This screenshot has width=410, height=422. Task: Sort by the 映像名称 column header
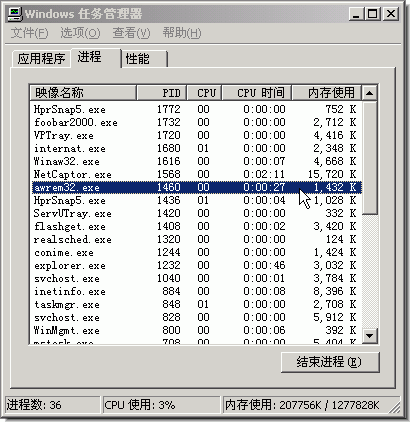(x=83, y=93)
